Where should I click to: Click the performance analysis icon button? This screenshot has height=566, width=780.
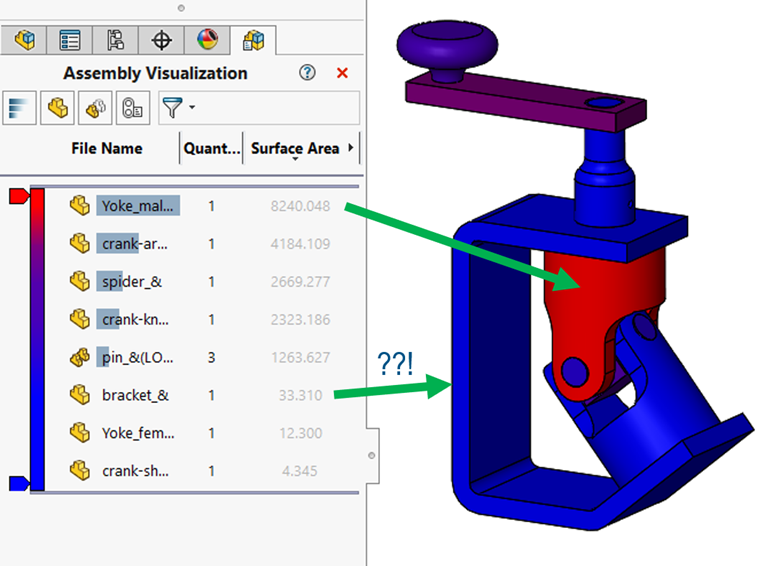[133, 107]
